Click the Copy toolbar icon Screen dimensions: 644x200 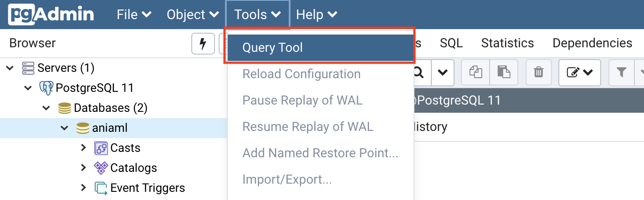tap(475, 72)
